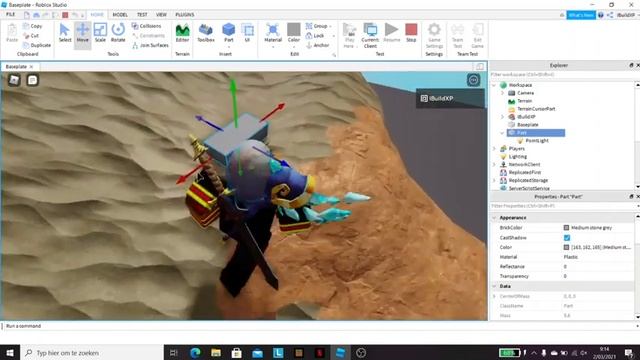Image resolution: width=640 pixels, height=360 pixels.
Task: Click the share icon near username
Action: [610, 15]
